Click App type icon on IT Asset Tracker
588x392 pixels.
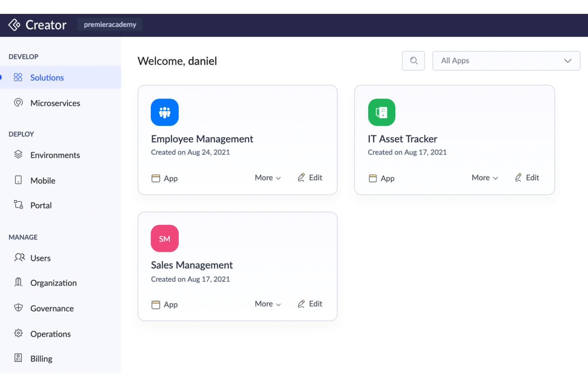373,178
